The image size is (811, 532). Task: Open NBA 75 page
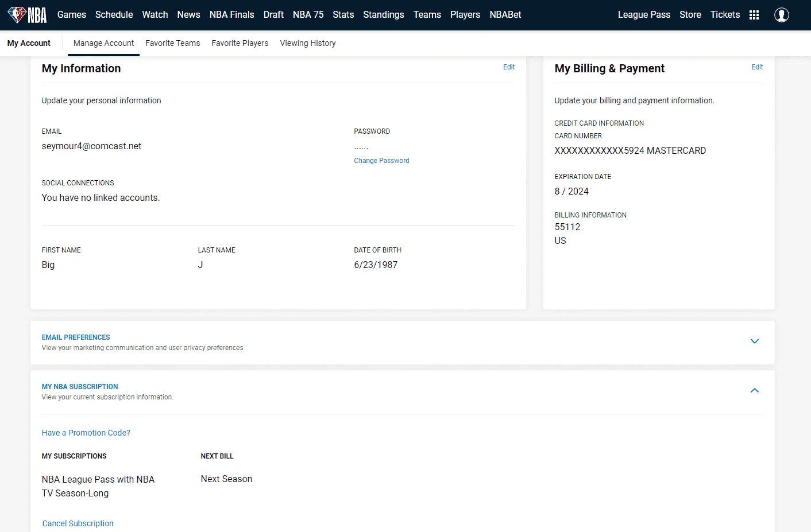tap(308, 15)
